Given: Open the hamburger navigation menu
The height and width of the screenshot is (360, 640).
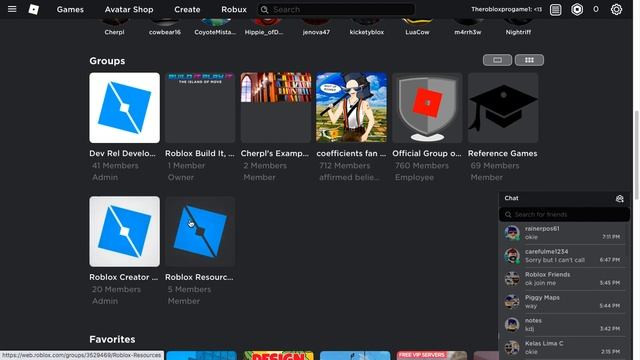Looking at the screenshot, I should tap(12, 9).
